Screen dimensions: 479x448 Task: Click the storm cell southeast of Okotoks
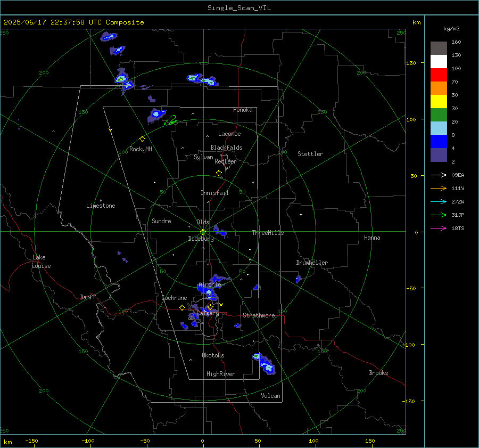(265, 364)
